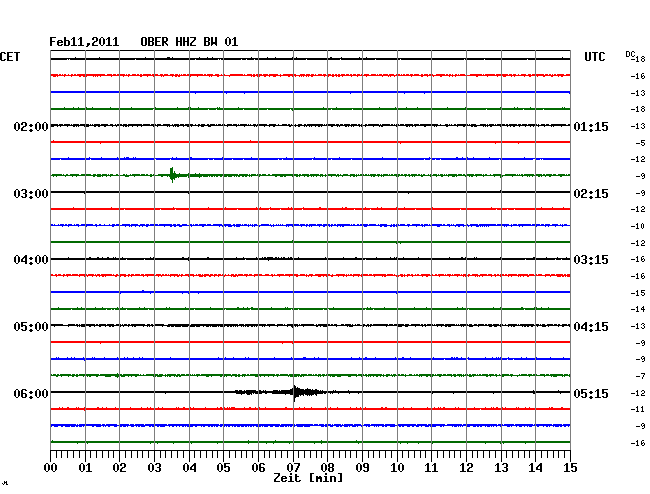Viewport: 650px width, 494px height.
Task: Click the 01:15 UTC time label
Action: point(591,126)
